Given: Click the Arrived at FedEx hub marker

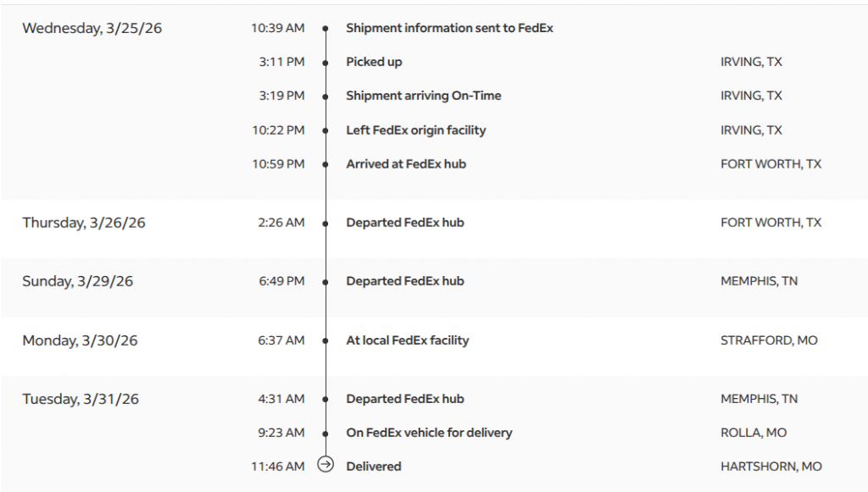Looking at the screenshot, I should pyautogui.click(x=325, y=164).
